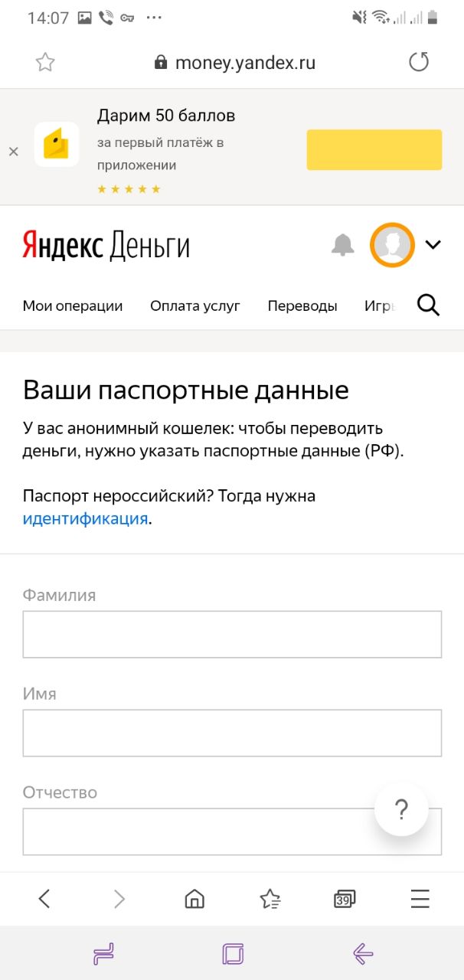Open Оплата услуг tab
The width and height of the screenshot is (464, 980).
pyautogui.click(x=195, y=305)
